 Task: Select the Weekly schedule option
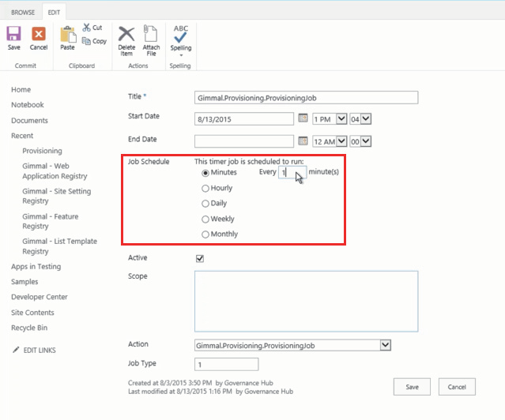(206, 219)
